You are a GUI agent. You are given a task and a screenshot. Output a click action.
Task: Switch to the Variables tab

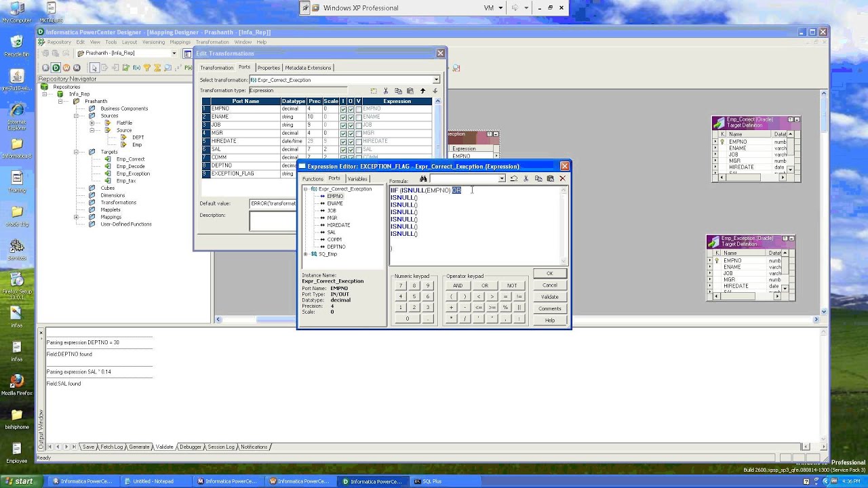(x=357, y=179)
